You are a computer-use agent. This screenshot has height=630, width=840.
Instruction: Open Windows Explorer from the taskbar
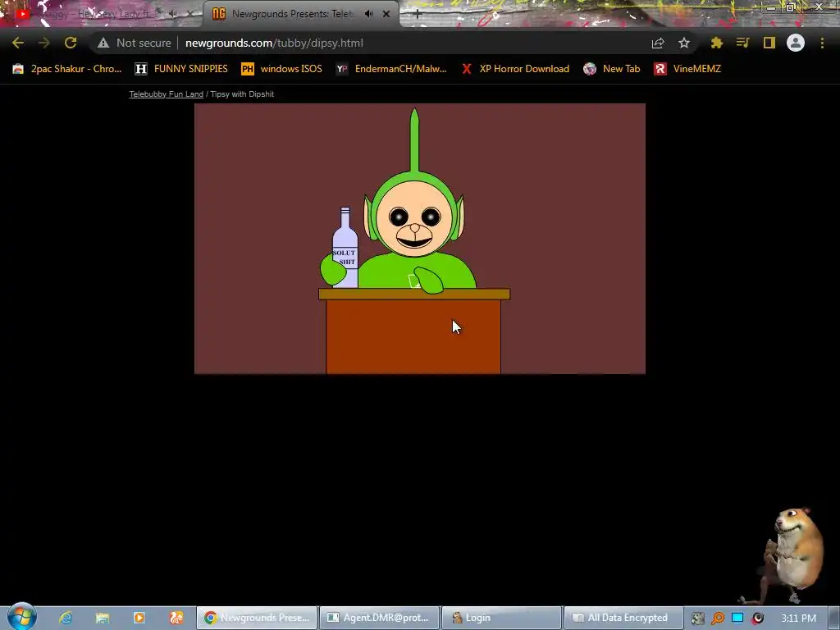pyautogui.click(x=103, y=618)
